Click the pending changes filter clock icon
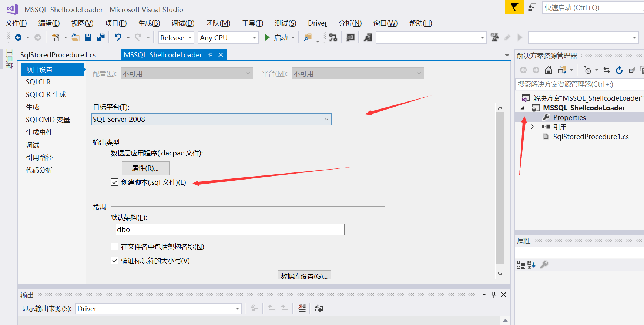644x325 pixels. (587, 70)
